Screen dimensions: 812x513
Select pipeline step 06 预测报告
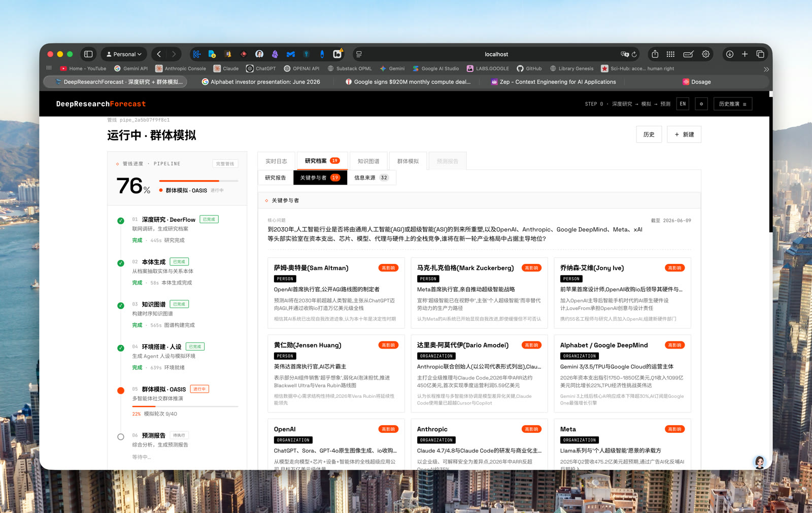tap(177, 446)
